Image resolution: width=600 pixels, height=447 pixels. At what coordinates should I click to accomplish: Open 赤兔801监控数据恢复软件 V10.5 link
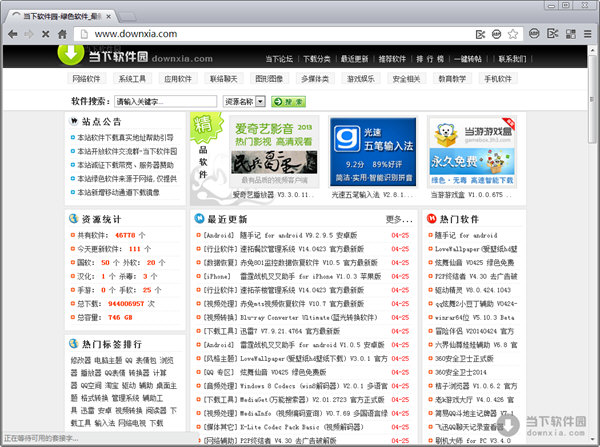tap(309, 263)
